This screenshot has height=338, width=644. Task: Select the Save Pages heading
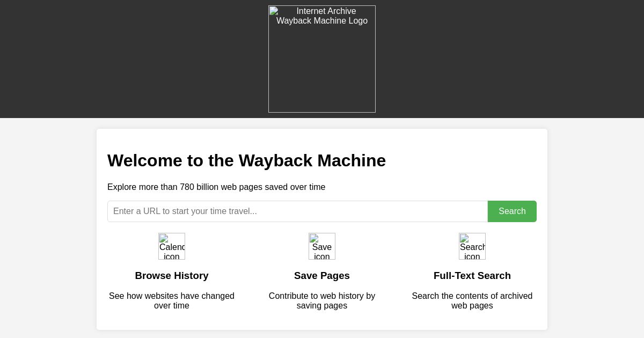[x=322, y=276]
